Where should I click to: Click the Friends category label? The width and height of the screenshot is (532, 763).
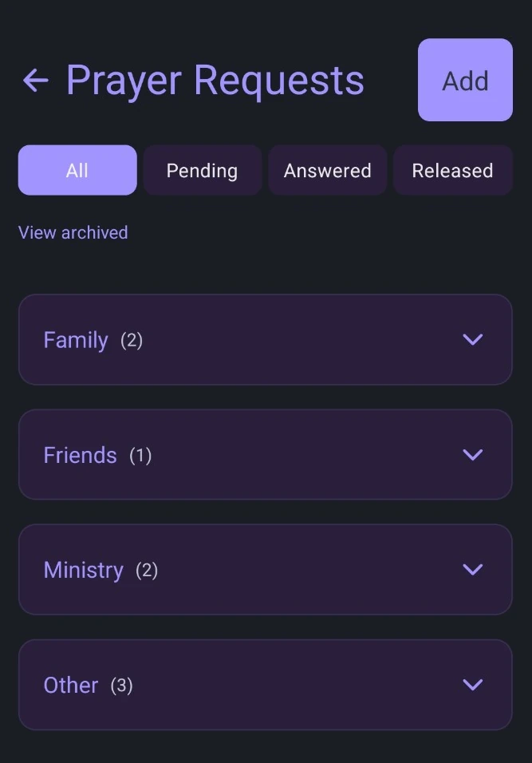click(81, 455)
